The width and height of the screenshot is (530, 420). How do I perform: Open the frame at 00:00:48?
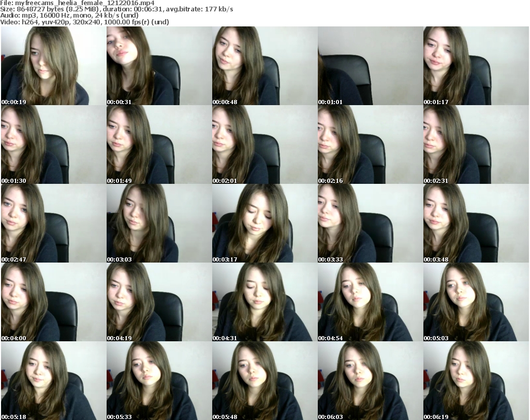264,66
